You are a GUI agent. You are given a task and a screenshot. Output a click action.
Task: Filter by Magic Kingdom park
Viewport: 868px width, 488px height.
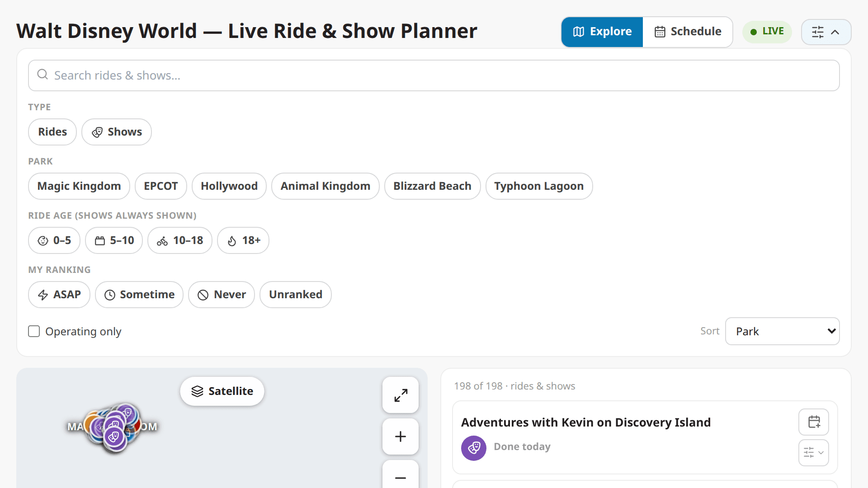[79, 186]
